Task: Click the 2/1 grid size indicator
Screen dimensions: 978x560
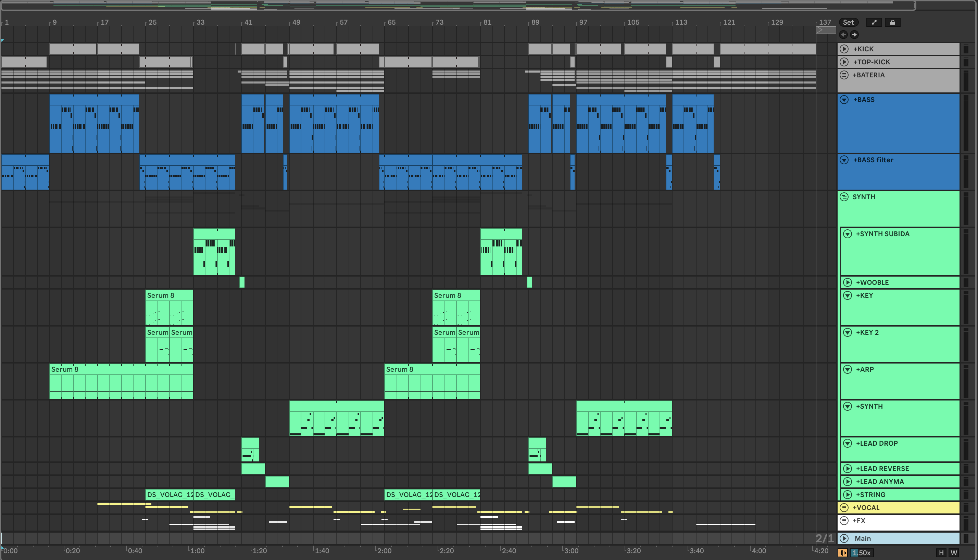Action: tap(825, 538)
